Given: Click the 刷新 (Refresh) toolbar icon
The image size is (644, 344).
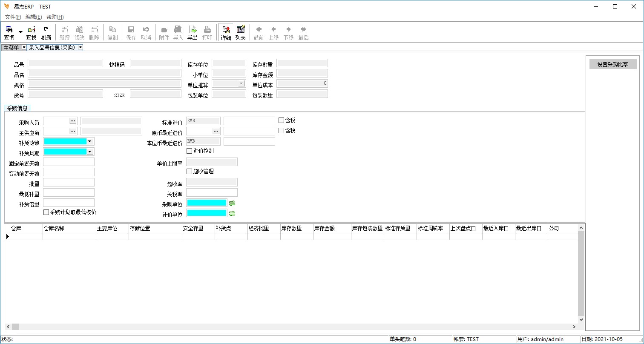Looking at the screenshot, I should coord(46,32).
